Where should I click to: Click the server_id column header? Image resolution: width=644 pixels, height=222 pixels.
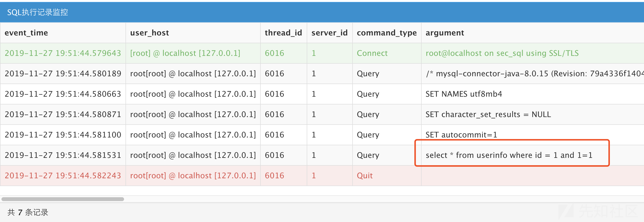tap(329, 33)
